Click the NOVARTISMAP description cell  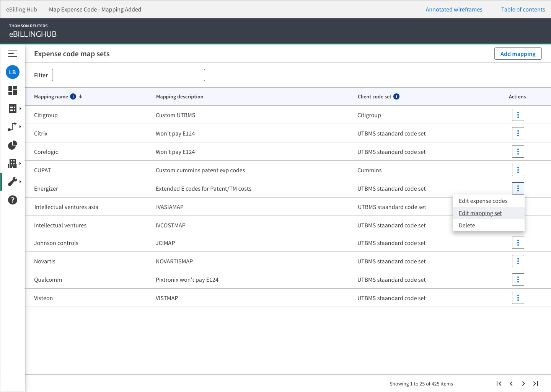(174, 261)
